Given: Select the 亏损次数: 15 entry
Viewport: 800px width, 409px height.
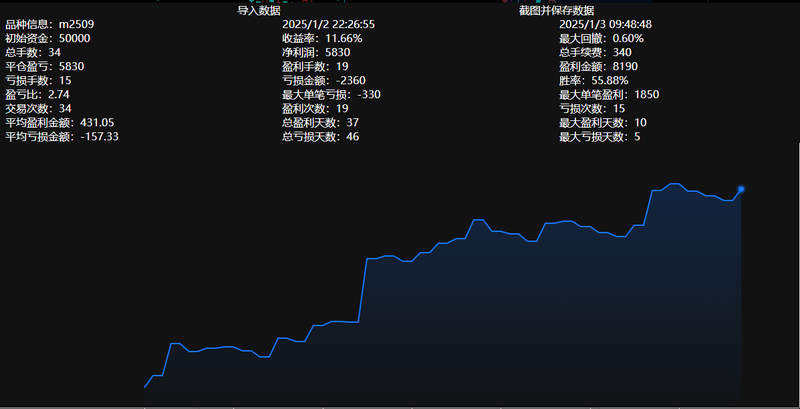Looking at the screenshot, I should 592,109.
